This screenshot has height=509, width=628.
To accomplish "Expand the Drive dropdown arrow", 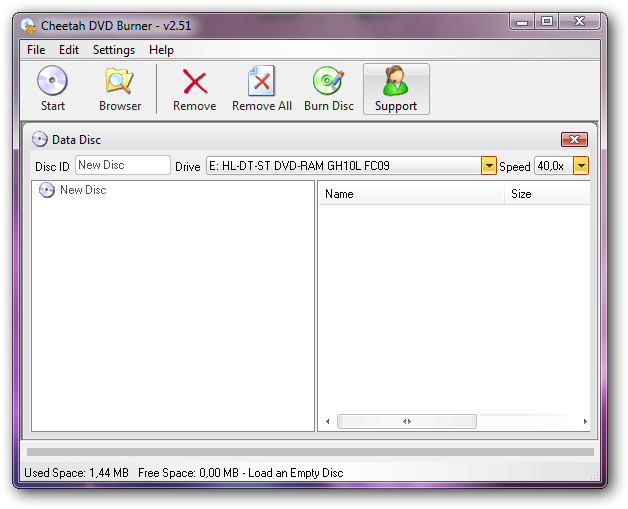I will pyautogui.click(x=489, y=165).
